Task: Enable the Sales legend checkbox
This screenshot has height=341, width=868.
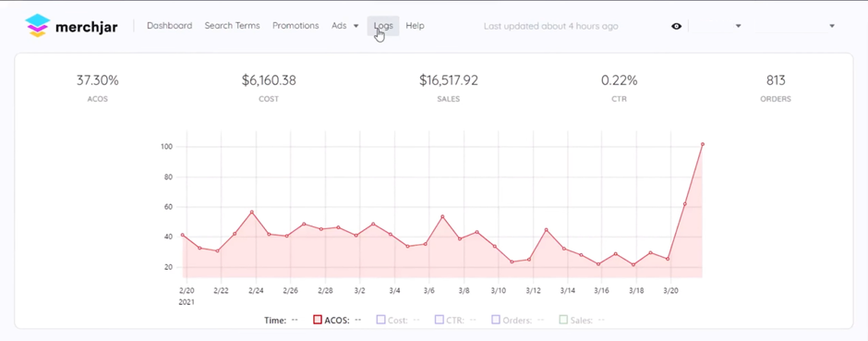Action: pos(563,320)
